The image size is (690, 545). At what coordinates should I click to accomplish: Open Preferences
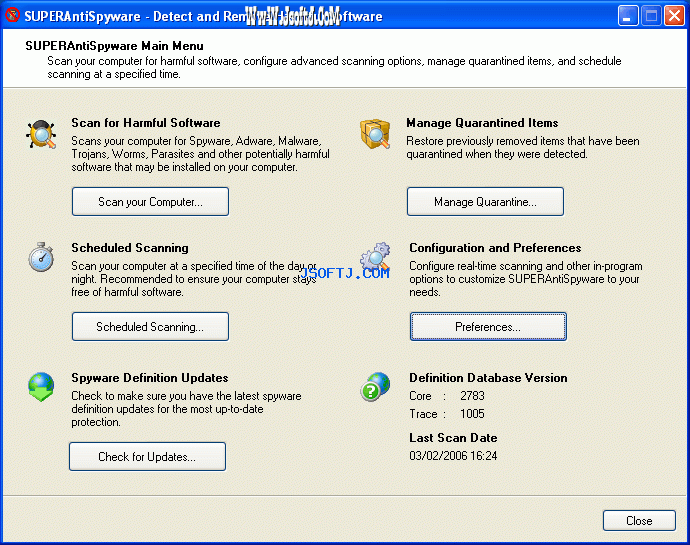point(488,327)
